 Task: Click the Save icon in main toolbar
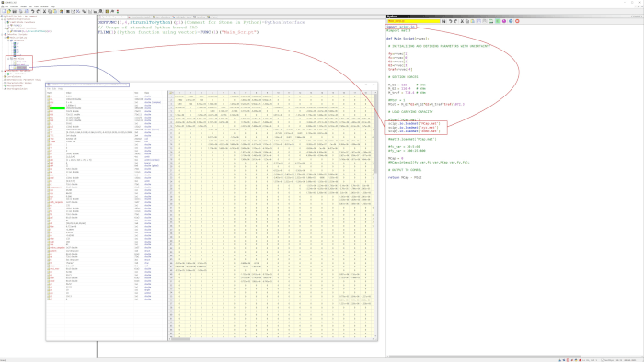point(15,11)
